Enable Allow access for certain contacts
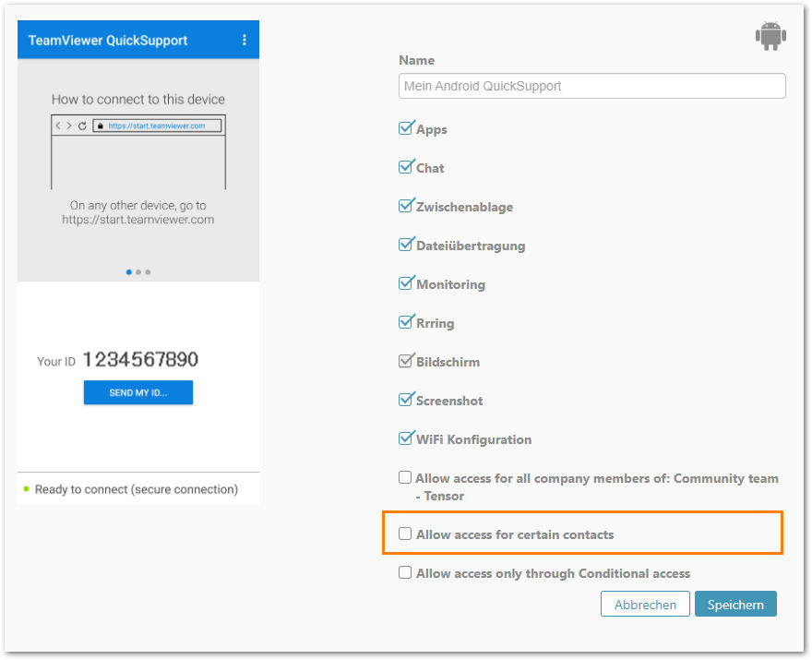Screen dimensions: 812x660 click(x=405, y=534)
